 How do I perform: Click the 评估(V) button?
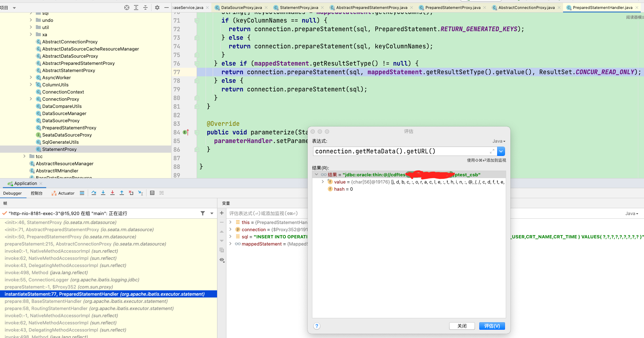(491, 326)
